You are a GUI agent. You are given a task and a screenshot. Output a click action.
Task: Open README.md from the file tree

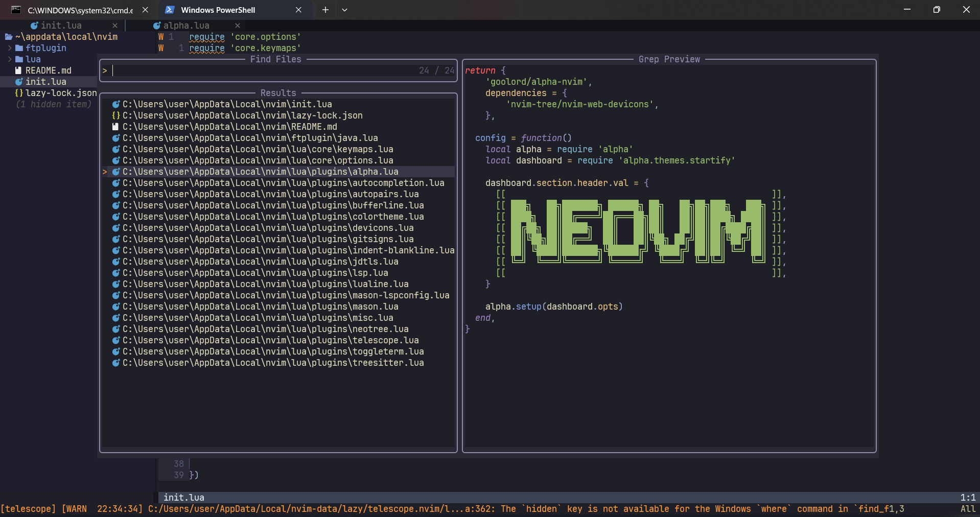click(49, 70)
